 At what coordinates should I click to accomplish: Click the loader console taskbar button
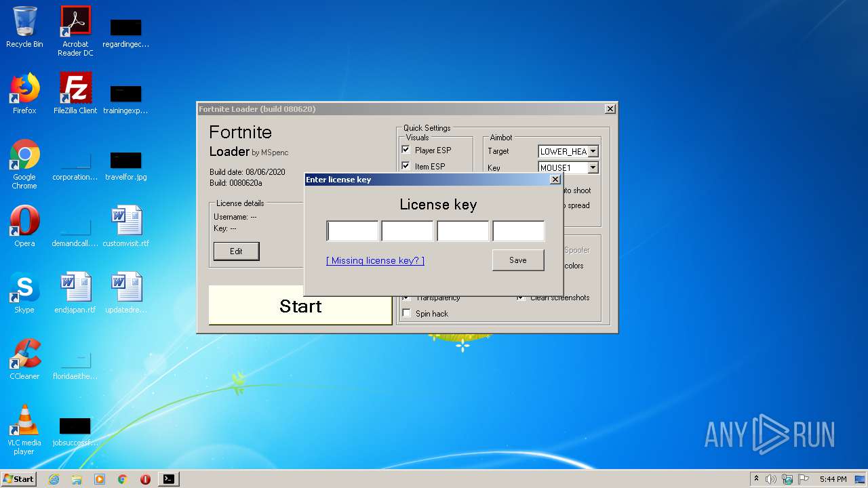(168, 479)
